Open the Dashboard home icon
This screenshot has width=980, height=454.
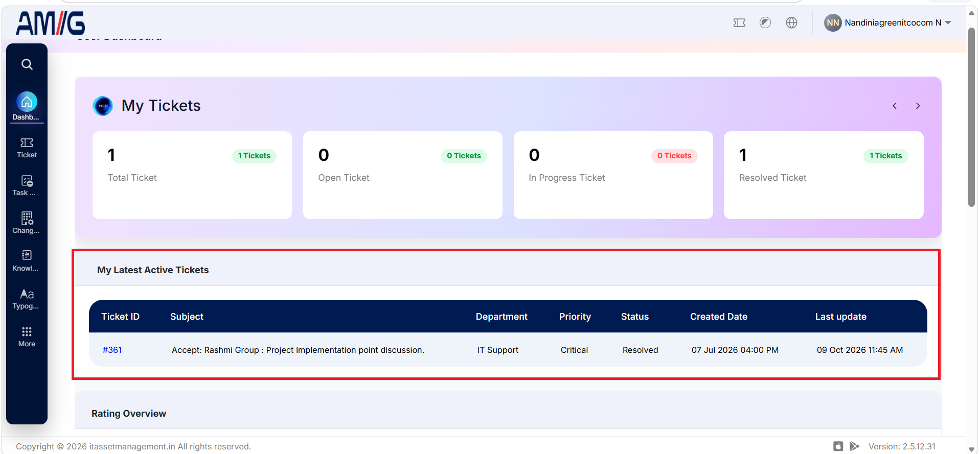point(27,102)
